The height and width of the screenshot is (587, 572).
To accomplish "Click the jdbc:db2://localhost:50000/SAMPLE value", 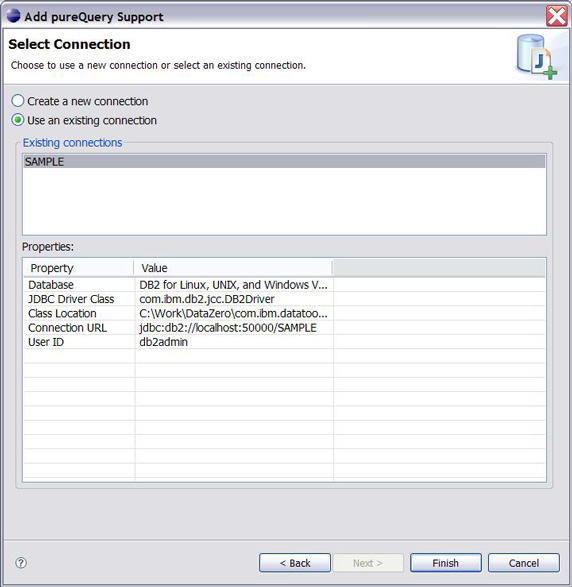I will (x=228, y=328).
